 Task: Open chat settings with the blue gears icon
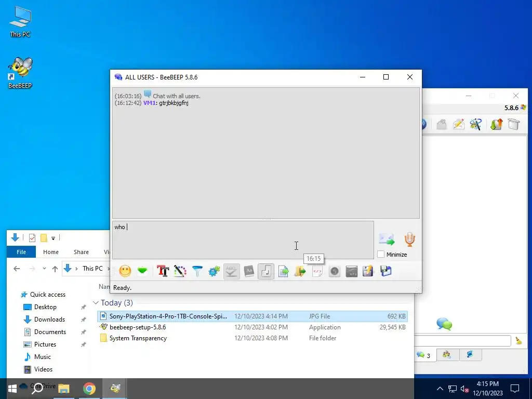(214, 271)
